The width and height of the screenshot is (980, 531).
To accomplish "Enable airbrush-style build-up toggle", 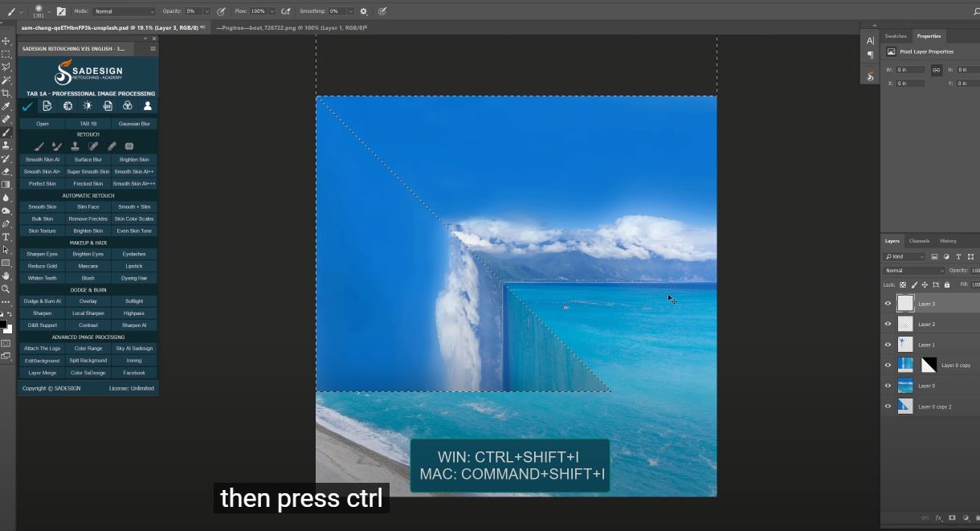I will [284, 11].
